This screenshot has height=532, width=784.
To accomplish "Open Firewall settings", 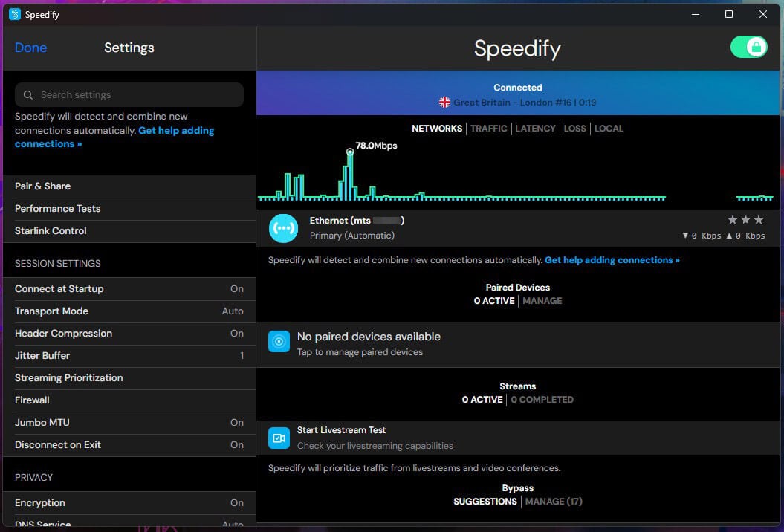I will 129,400.
